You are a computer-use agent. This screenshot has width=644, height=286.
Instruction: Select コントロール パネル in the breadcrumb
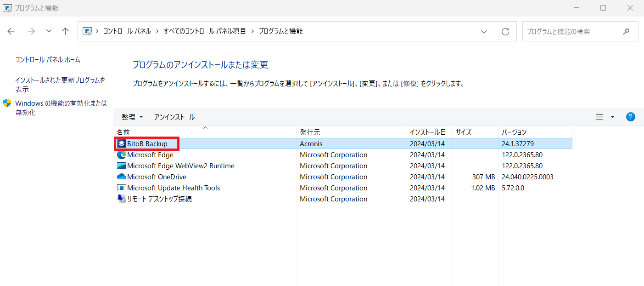[127, 31]
